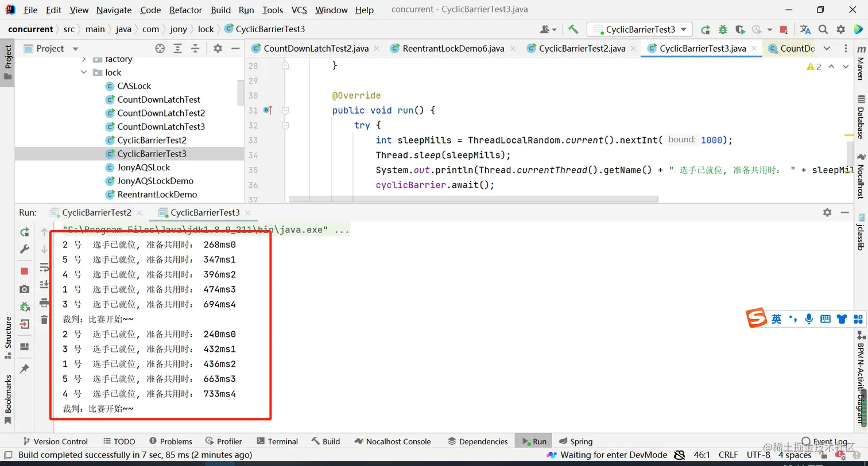Collapse the run() method fold marker
The image size is (868, 466).
(x=285, y=110)
